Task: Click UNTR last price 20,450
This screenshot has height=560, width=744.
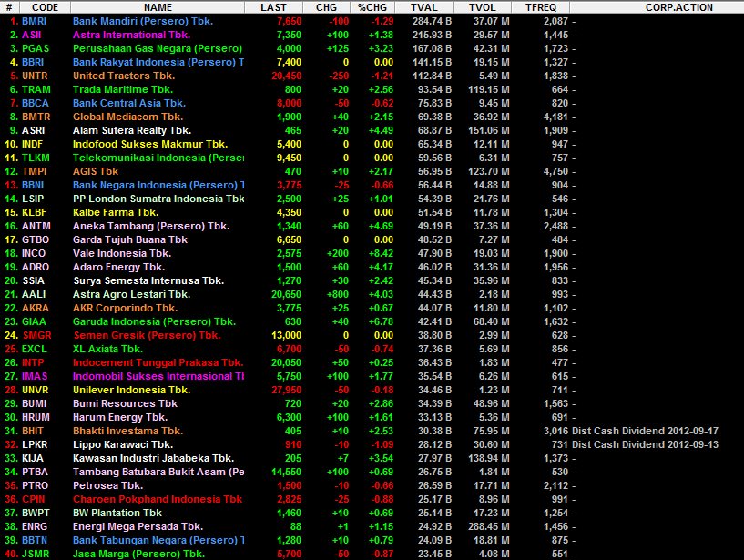Action: (287, 76)
